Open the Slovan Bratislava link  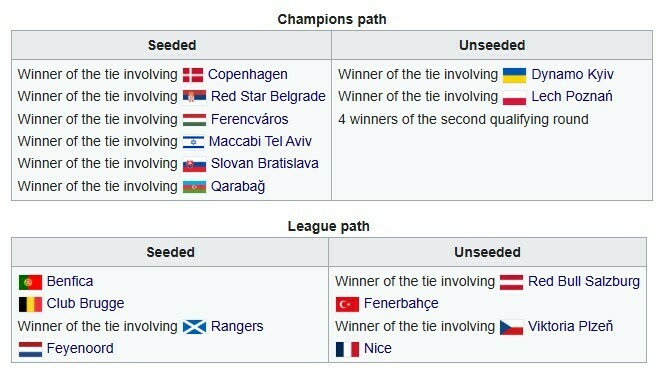click(x=265, y=163)
